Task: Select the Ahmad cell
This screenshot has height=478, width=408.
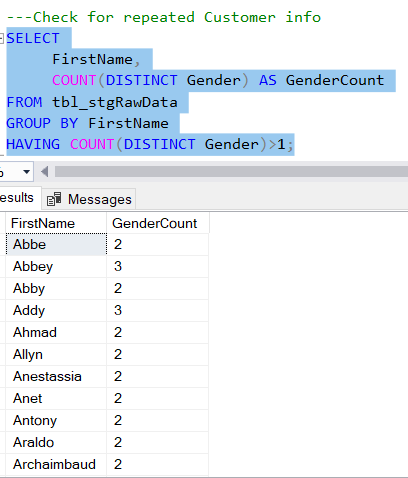Action: coord(56,332)
